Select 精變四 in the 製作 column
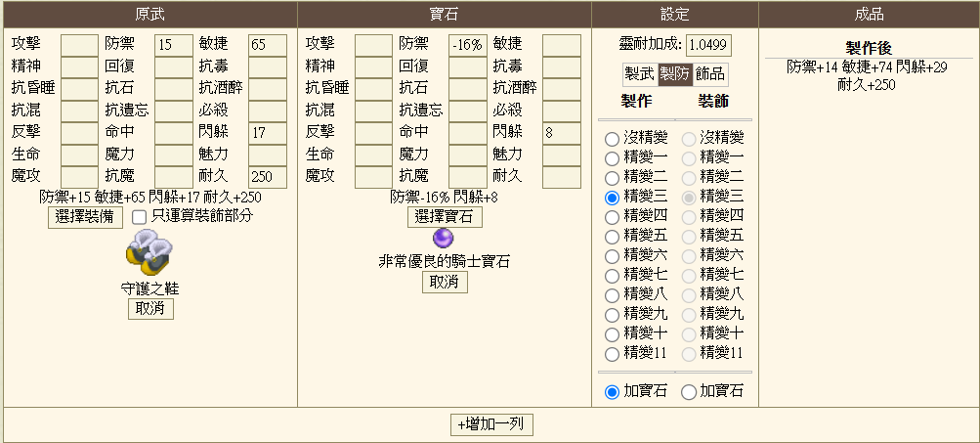Image resolution: width=980 pixels, height=443 pixels. coord(612,217)
